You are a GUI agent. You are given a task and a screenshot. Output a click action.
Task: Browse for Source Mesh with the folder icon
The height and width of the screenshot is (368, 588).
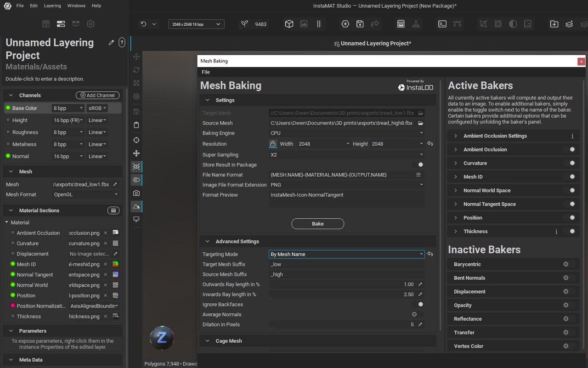pyautogui.click(x=420, y=123)
